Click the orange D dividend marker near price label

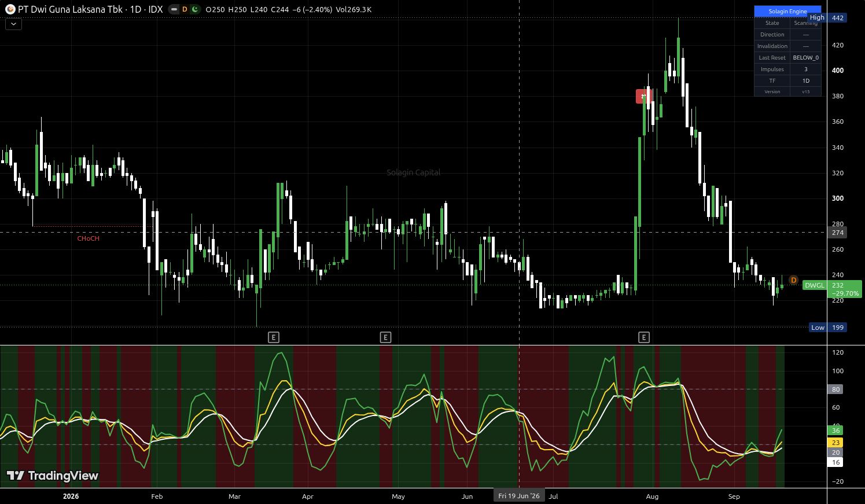(x=793, y=280)
